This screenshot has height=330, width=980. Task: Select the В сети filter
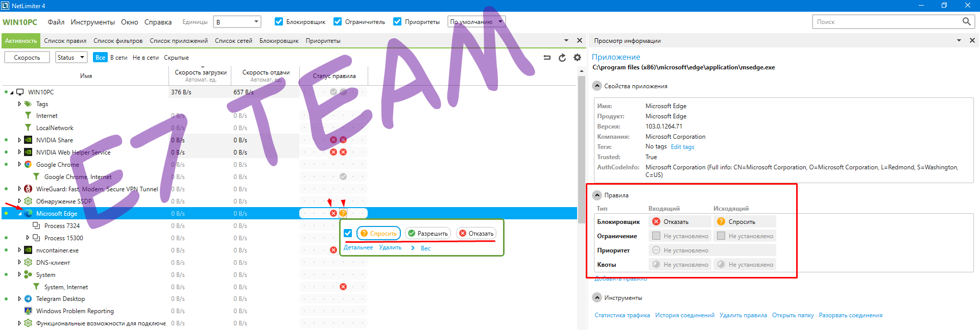click(x=119, y=58)
